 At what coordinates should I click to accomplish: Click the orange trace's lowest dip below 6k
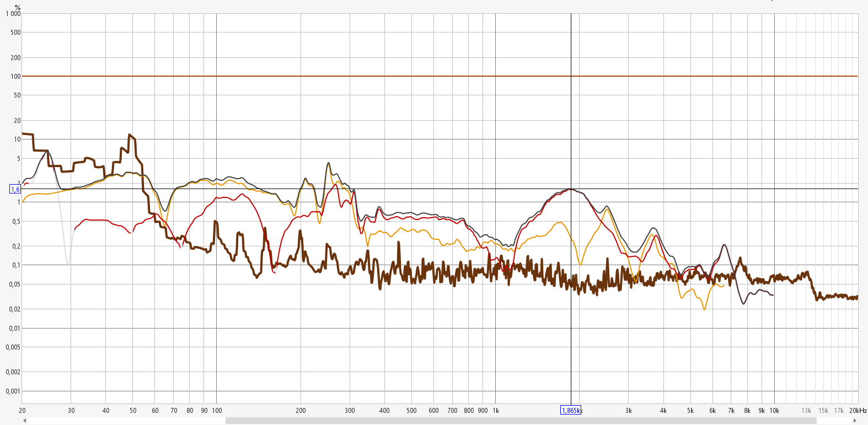click(704, 309)
